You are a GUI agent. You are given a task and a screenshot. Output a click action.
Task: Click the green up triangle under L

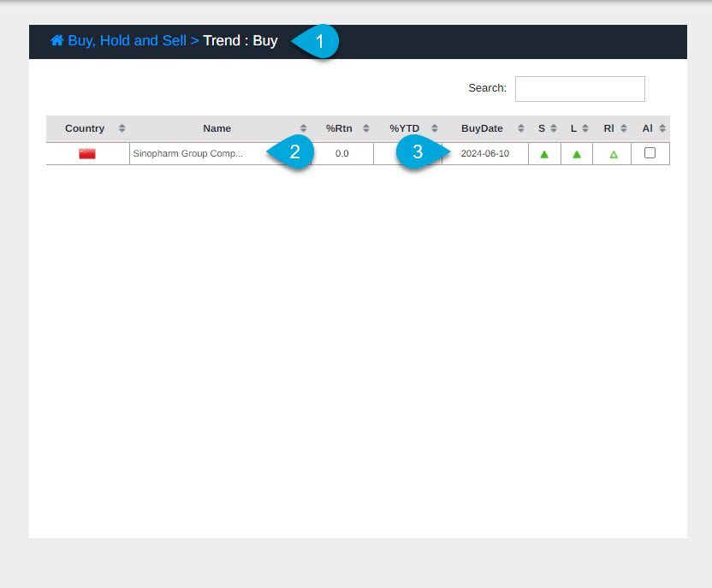[577, 154]
